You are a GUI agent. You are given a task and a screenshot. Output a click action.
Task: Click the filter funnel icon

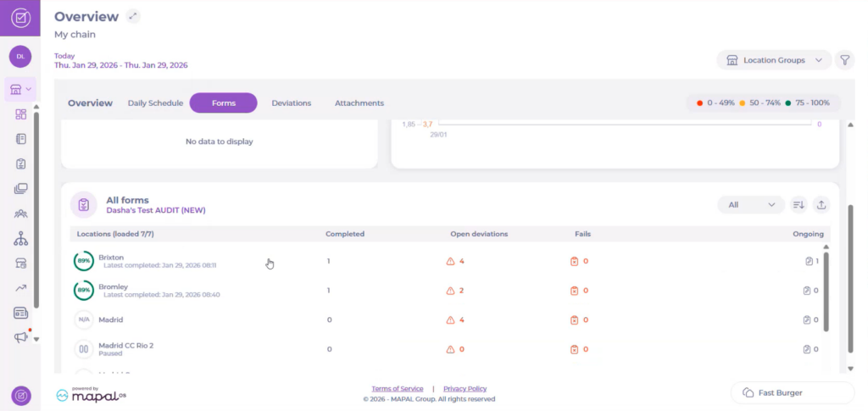pos(844,60)
